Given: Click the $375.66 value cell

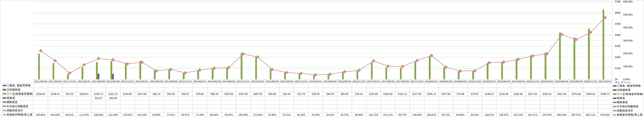Looking at the screenshot, I should [x=576, y=94].
